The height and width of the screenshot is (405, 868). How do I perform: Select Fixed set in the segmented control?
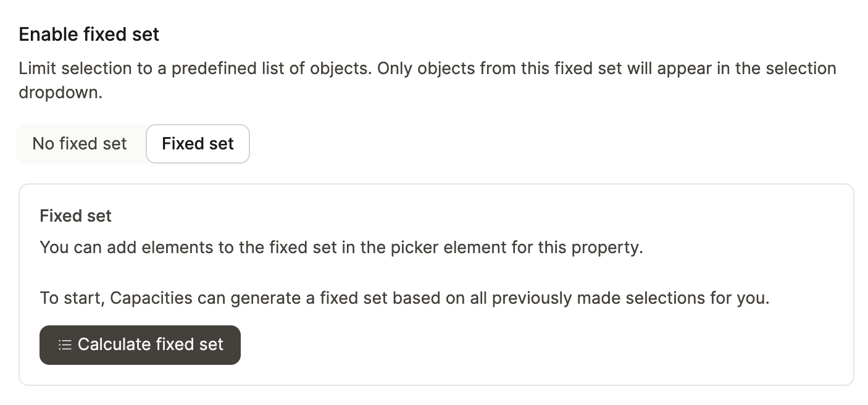(x=198, y=143)
